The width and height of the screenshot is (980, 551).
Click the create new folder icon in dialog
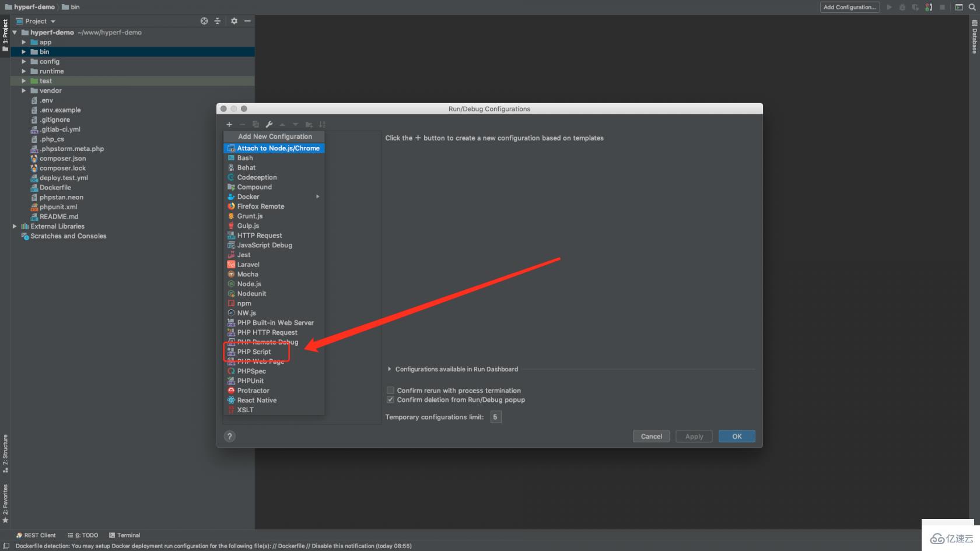(x=309, y=124)
